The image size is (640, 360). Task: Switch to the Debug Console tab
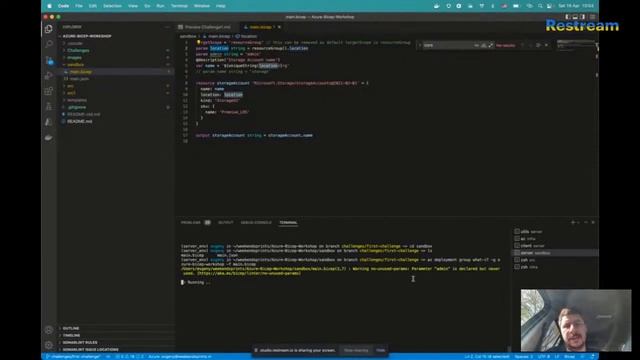click(256, 222)
